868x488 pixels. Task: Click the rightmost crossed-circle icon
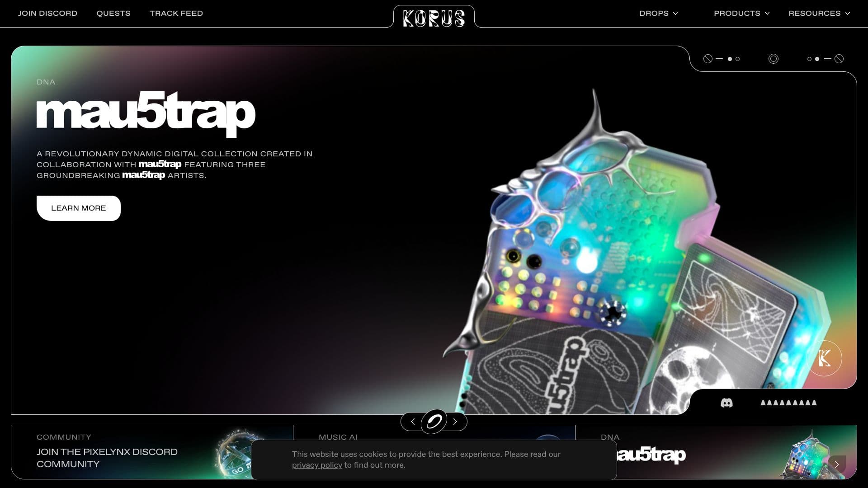(839, 59)
